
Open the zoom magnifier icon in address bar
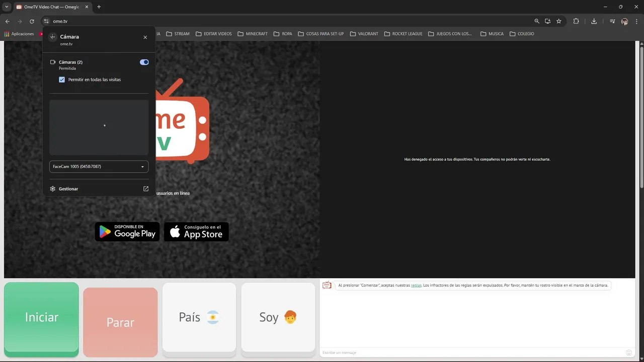[537, 21]
